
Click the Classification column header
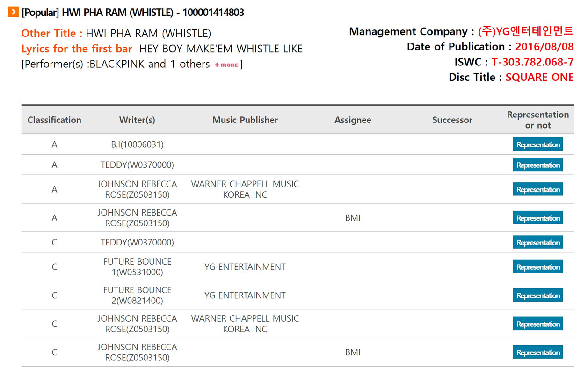[54, 120]
